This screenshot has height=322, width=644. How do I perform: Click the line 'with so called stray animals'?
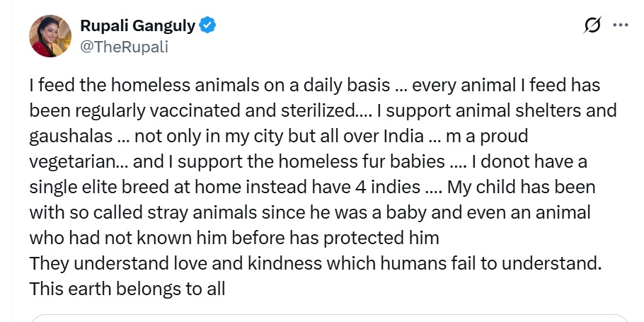coord(310,213)
